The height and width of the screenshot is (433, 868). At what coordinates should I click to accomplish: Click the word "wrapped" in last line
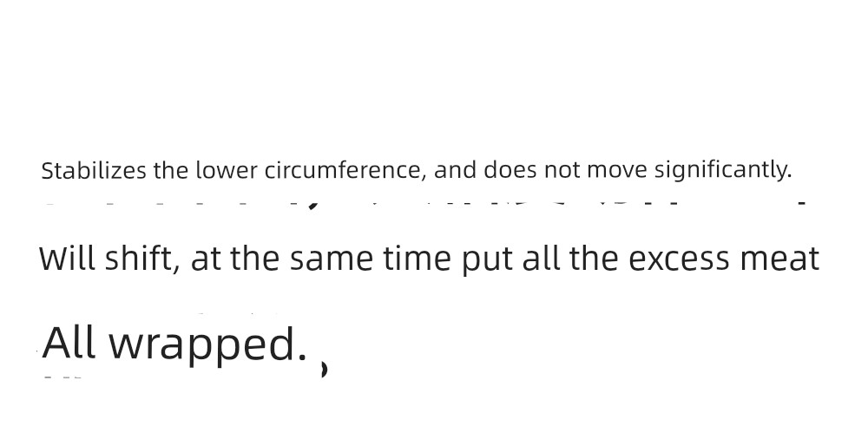click(x=207, y=345)
